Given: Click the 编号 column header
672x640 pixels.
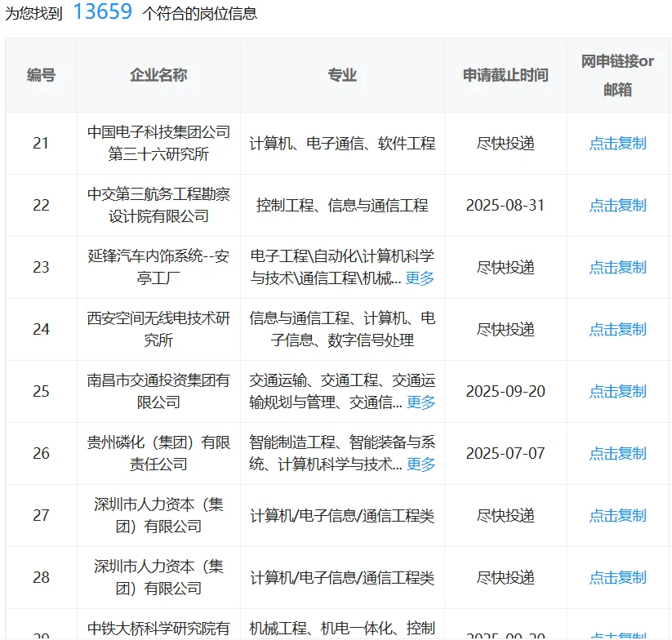Looking at the screenshot, I should tap(41, 75).
